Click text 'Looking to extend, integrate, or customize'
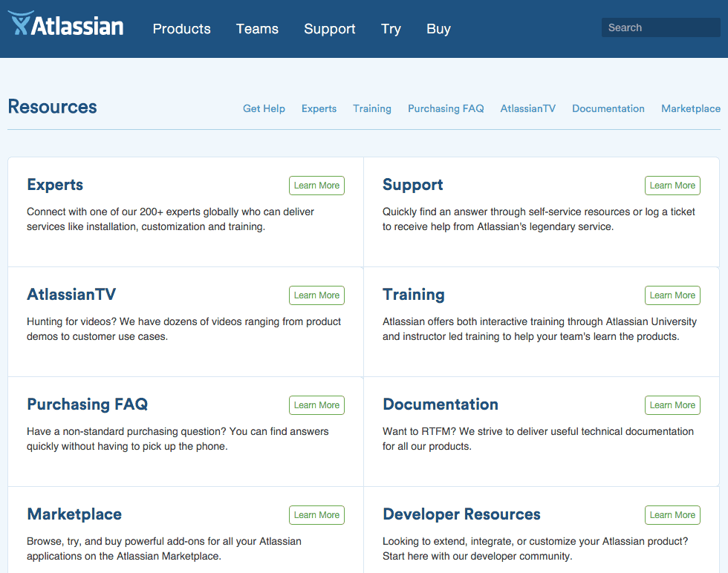The width and height of the screenshot is (728, 573). coord(477,541)
